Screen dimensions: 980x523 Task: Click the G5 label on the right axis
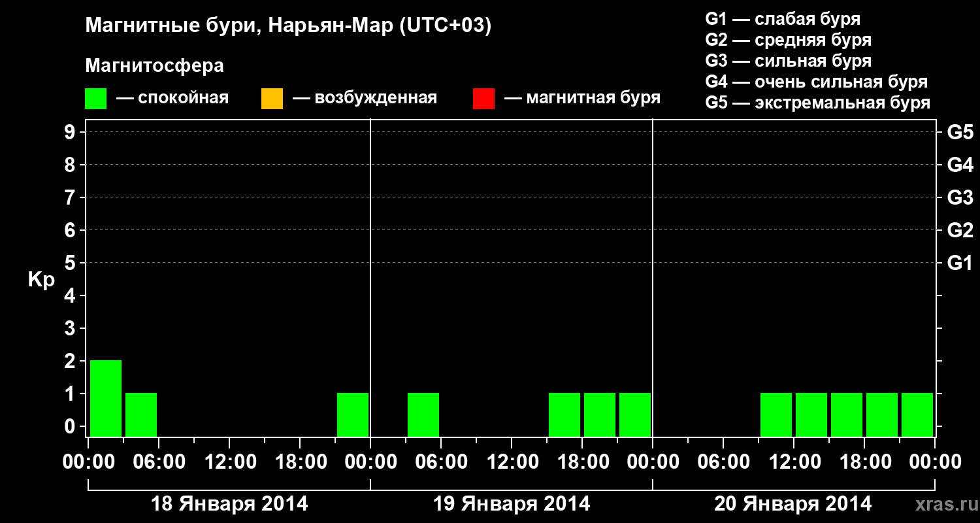tap(960, 133)
